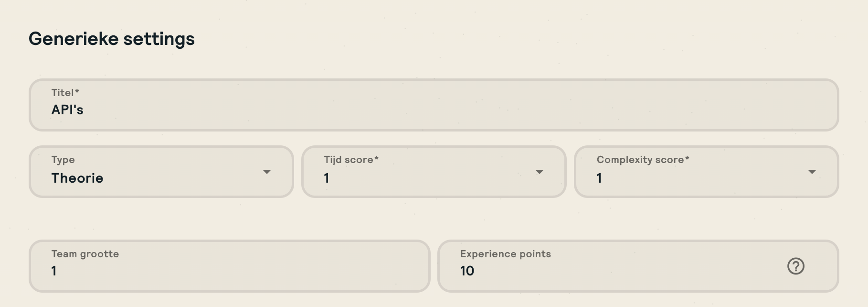Click the Experience points help question-mark icon
Viewport: 868px width, 307px height.
[795, 266]
